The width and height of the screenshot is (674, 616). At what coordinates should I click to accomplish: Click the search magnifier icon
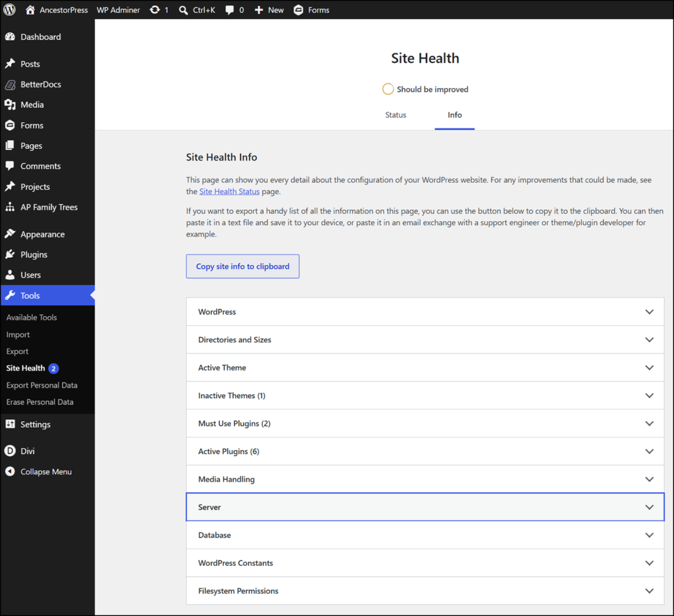point(184,10)
